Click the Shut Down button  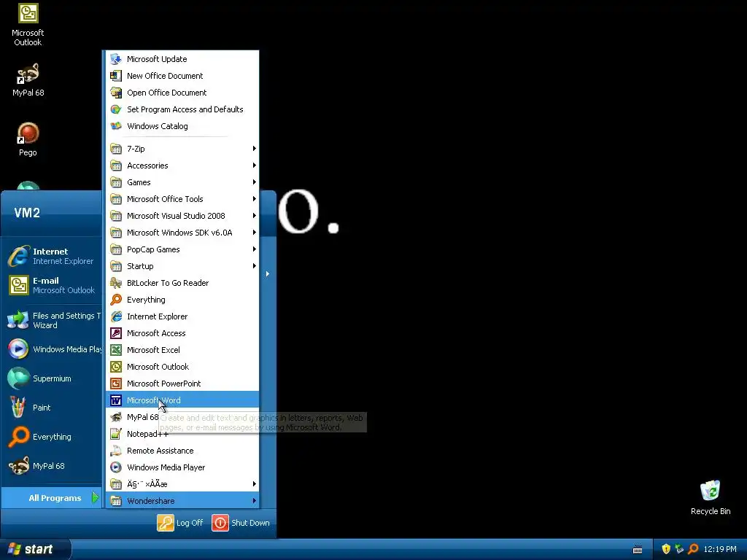pos(241,522)
